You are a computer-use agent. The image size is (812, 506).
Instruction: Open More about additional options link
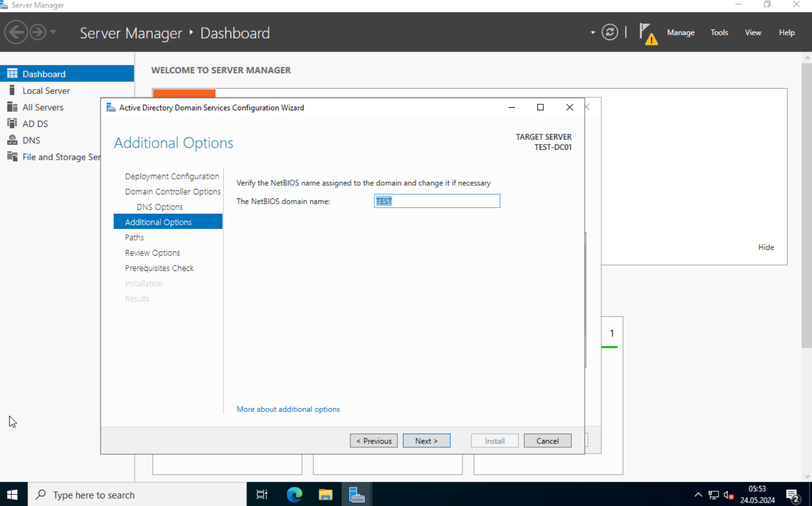click(288, 409)
